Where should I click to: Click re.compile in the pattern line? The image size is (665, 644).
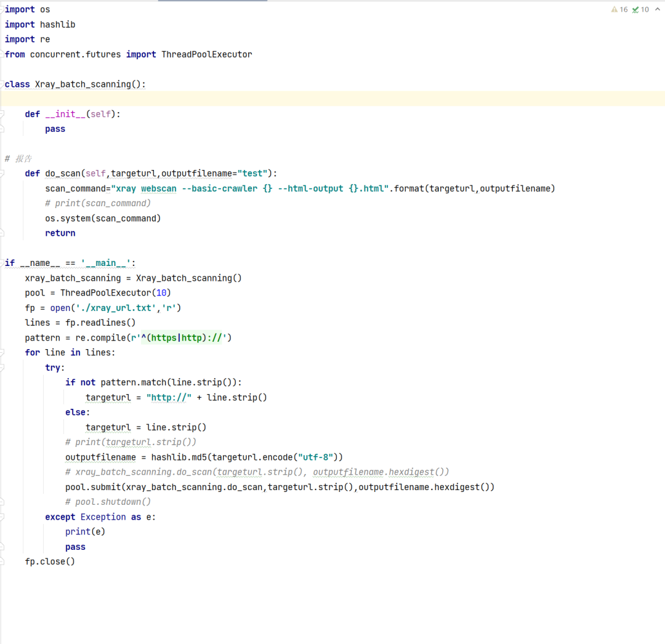pyautogui.click(x=100, y=338)
